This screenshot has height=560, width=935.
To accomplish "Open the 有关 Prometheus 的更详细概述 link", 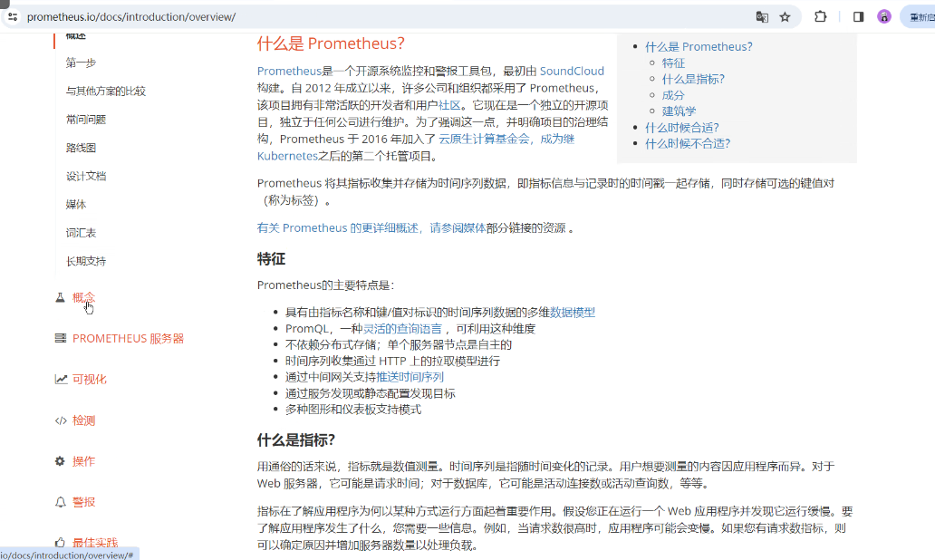I will pyautogui.click(x=338, y=227).
